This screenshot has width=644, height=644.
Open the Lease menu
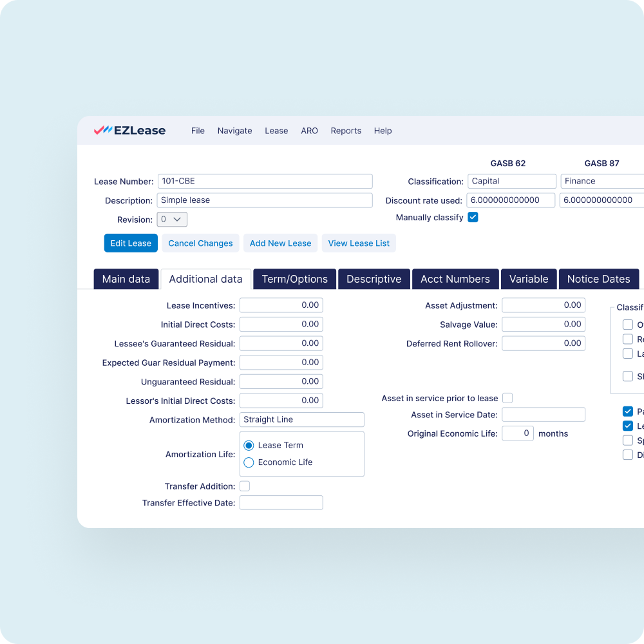276,131
